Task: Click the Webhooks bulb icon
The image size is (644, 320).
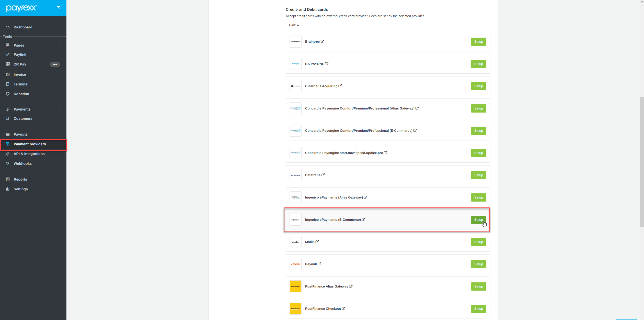Action: 8,163
